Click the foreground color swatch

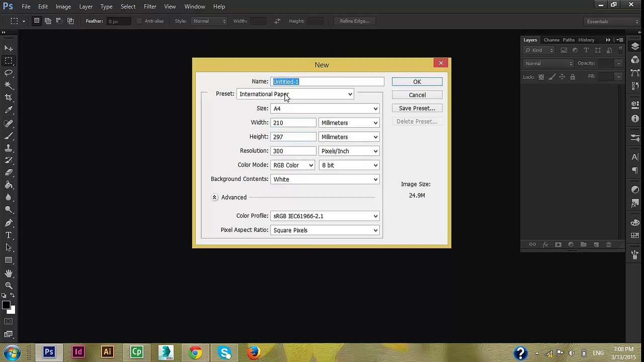click(x=6, y=305)
